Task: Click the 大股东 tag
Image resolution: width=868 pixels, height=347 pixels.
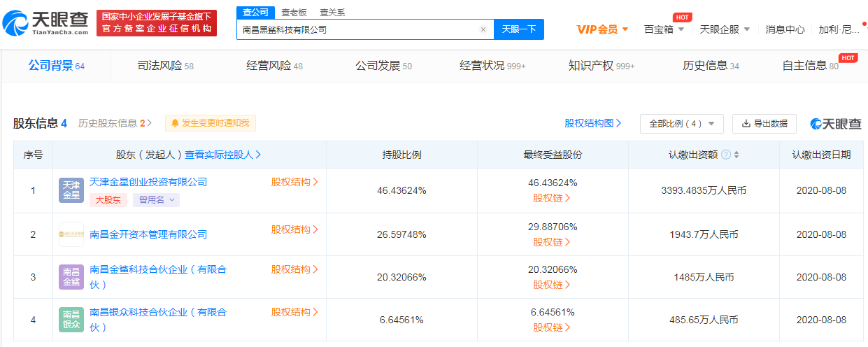Action: click(108, 200)
